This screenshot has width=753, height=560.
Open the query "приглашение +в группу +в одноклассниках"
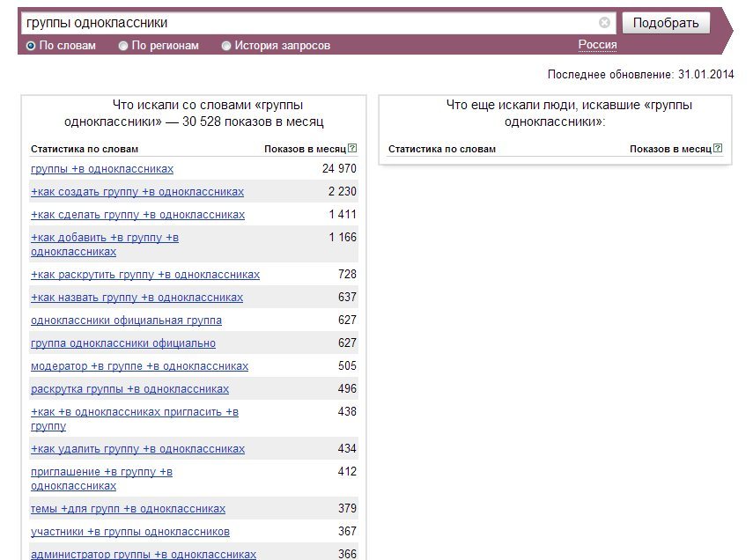(102, 479)
